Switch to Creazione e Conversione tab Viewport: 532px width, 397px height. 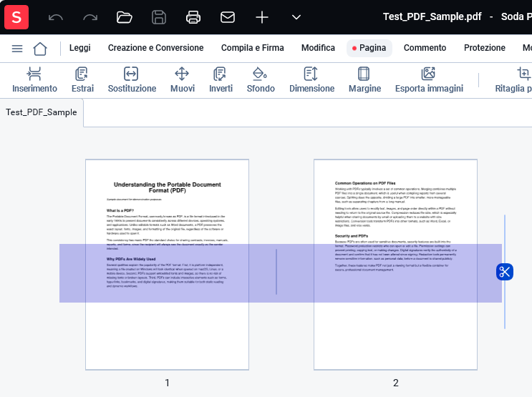(x=155, y=48)
